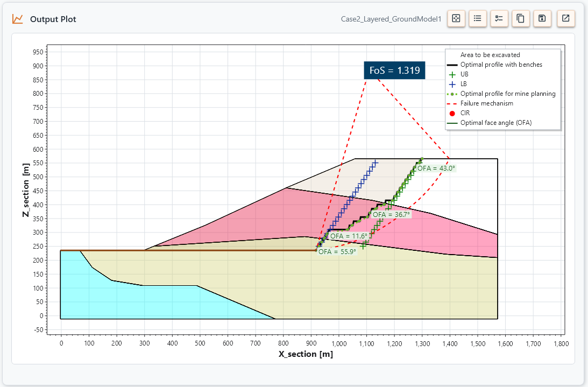This screenshot has height=387, width=588.
Task: Open the checklist options icon button
Action: click(x=499, y=18)
